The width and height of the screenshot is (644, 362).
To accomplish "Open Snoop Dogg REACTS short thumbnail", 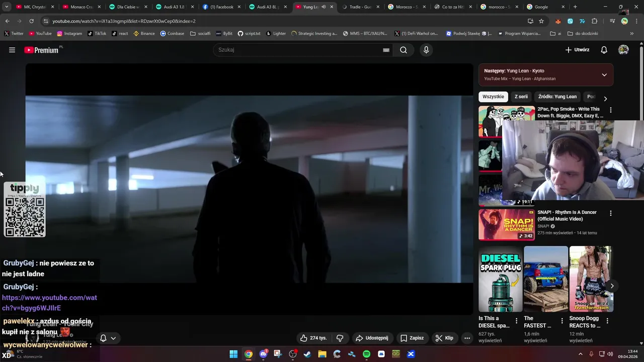I will tap(591, 279).
